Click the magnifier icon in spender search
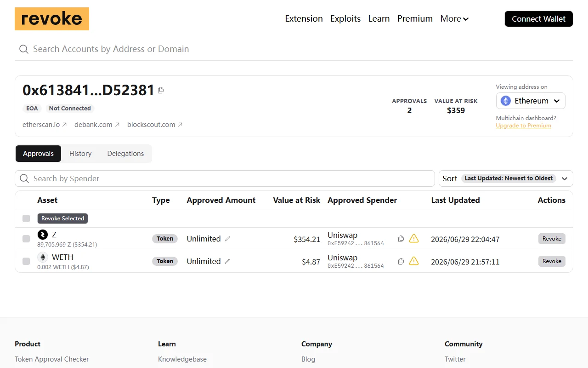Image resolution: width=588 pixels, height=368 pixels. 24,178
